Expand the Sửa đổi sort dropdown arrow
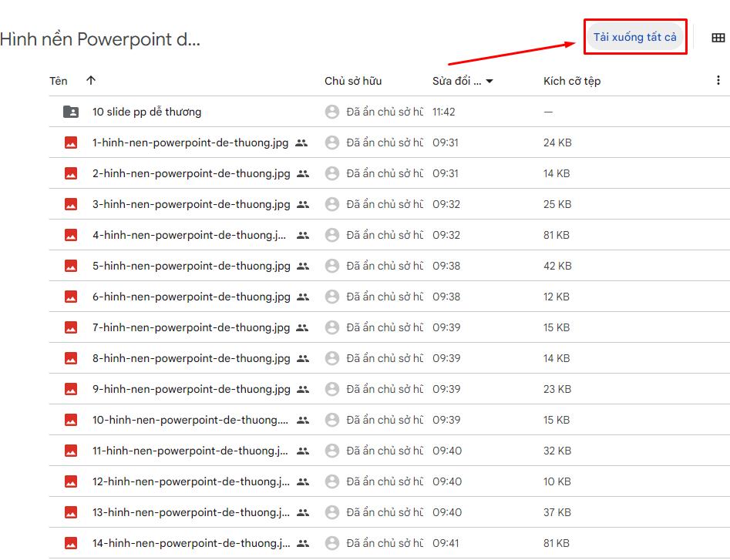The width and height of the screenshot is (730, 560). pyautogui.click(x=489, y=81)
